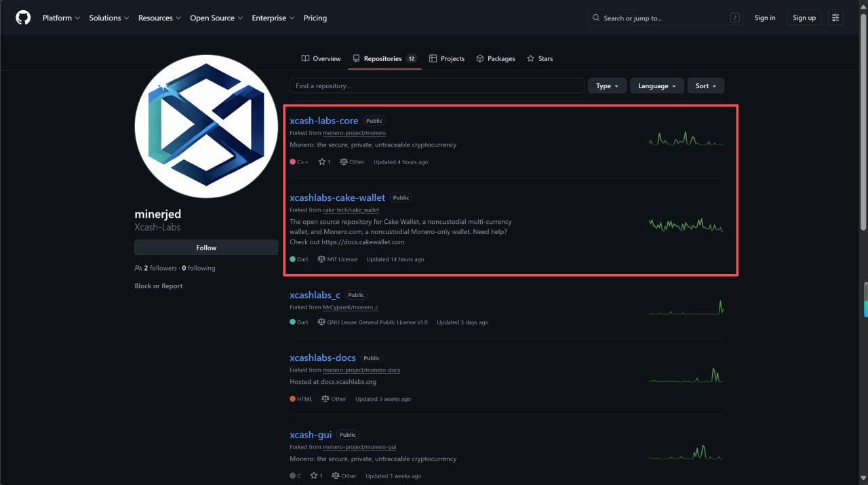868x485 pixels.
Task: Expand the Solutions dropdown
Action: (x=109, y=18)
